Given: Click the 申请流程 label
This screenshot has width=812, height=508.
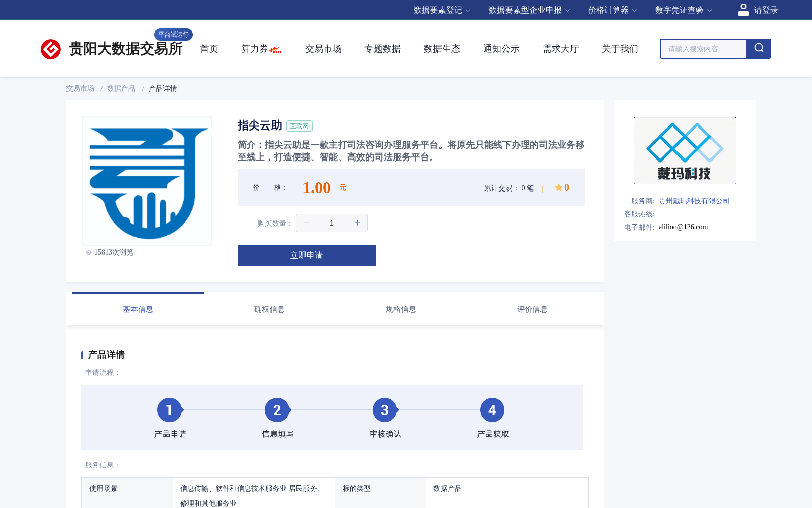Looking at the screenshot, I should [103, 372].
